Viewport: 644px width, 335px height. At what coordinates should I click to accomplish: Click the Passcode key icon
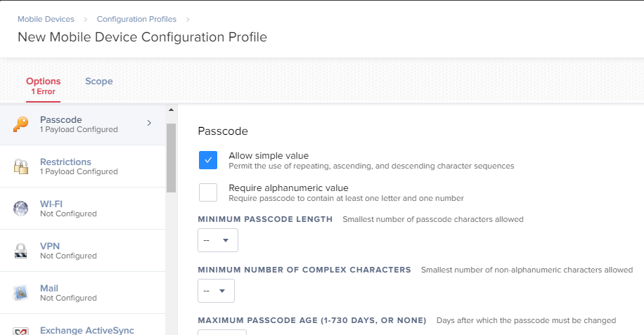(20, 124)
